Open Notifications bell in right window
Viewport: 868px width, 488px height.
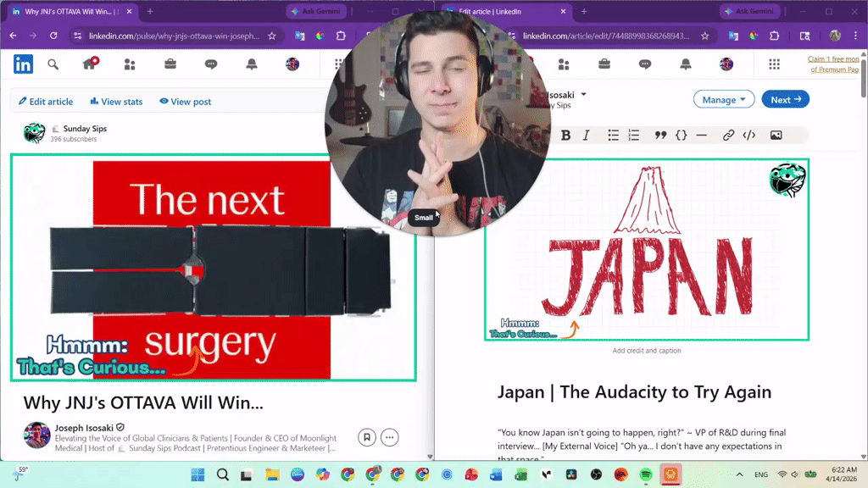[x=686, y=64]
